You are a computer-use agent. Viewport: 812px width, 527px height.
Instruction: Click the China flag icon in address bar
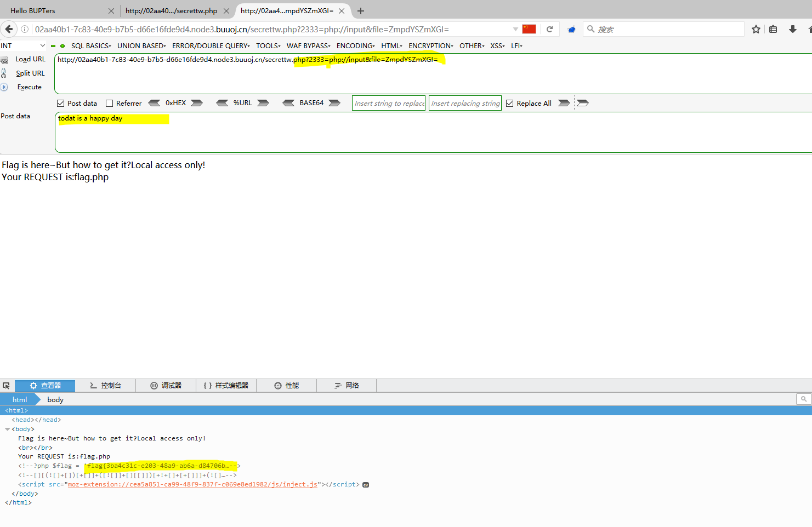pyautogui.click(x=529, y=29)
